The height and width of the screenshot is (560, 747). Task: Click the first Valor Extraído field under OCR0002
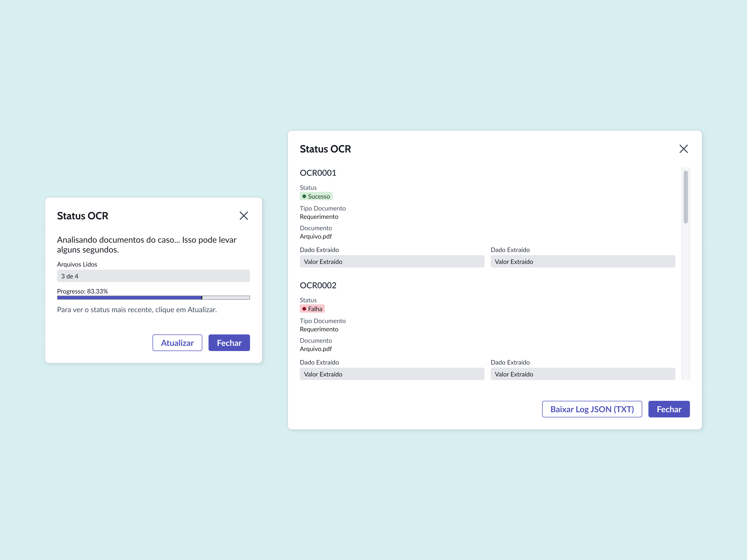[392, 374]
